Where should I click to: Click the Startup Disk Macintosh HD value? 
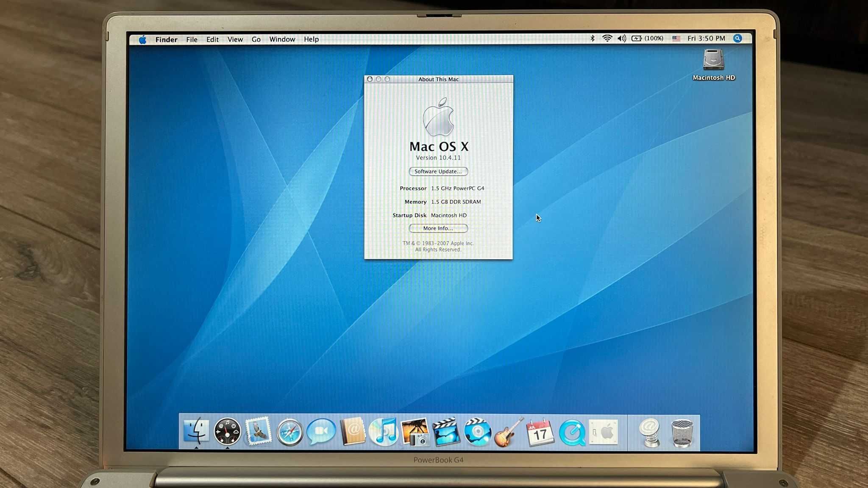[449, 216]
